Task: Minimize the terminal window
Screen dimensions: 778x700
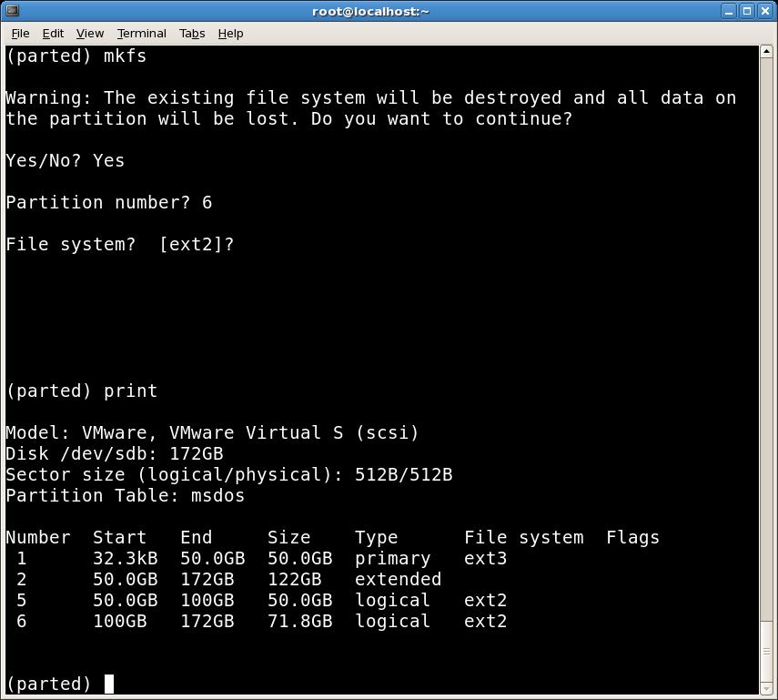Action: click(729, 11)
